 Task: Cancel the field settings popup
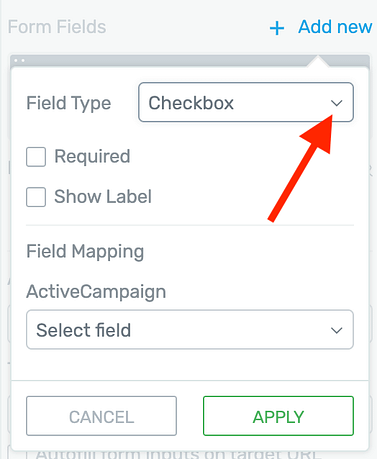coord(101,416)
